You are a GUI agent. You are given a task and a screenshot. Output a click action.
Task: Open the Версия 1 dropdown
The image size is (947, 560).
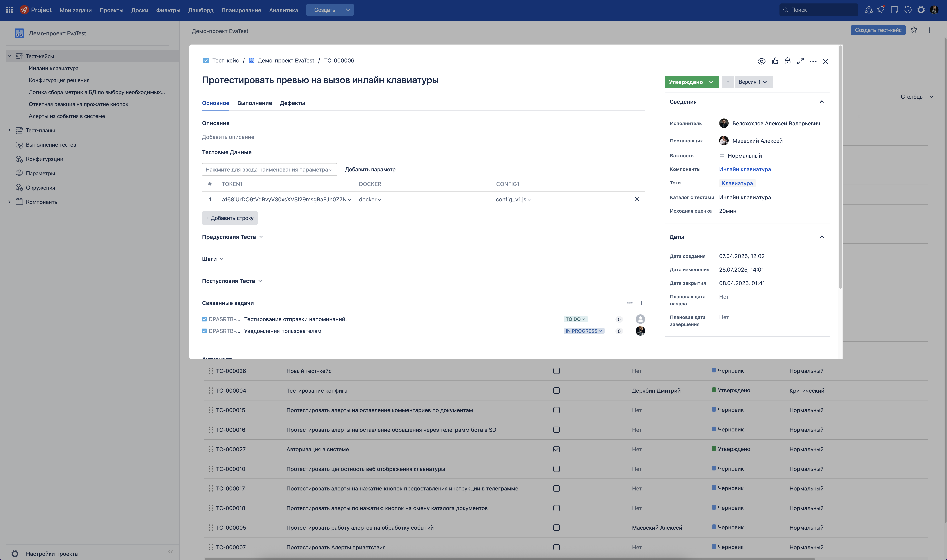tap(753, 82)
